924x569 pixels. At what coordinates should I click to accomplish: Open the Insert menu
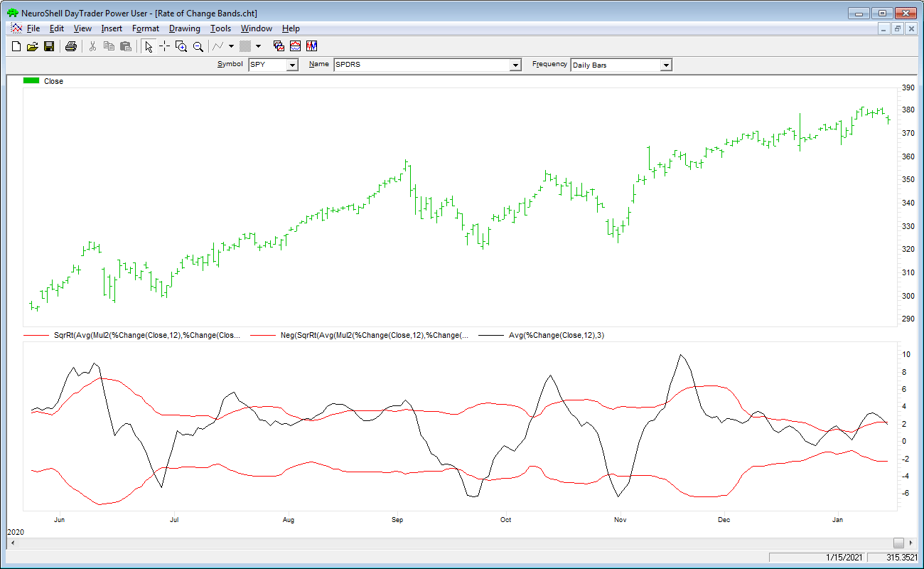pos(112,28)
